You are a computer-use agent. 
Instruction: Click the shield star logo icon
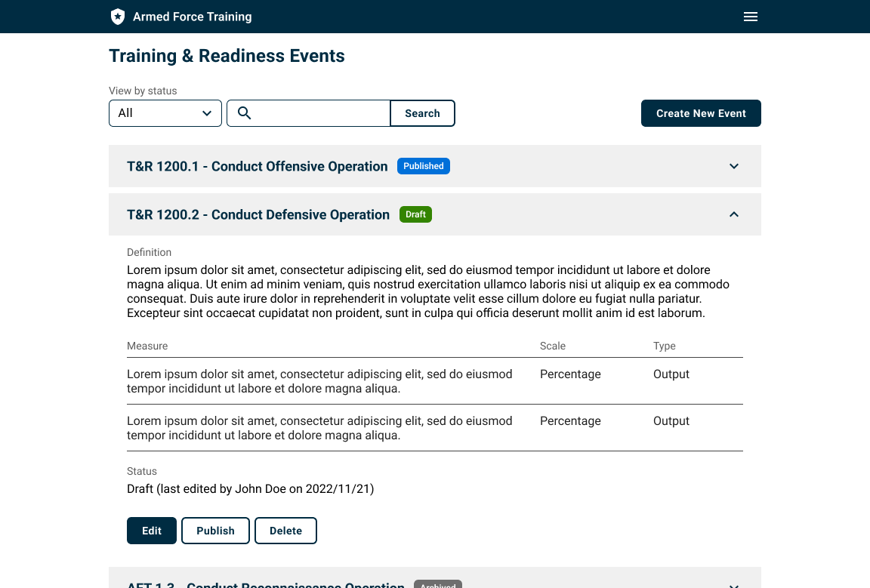118,17
